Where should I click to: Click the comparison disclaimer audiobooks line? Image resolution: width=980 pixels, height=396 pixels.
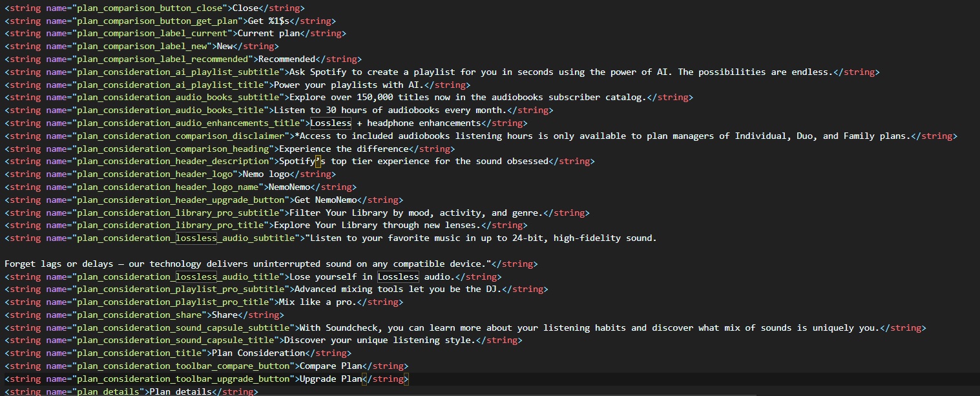click(602, 136)
